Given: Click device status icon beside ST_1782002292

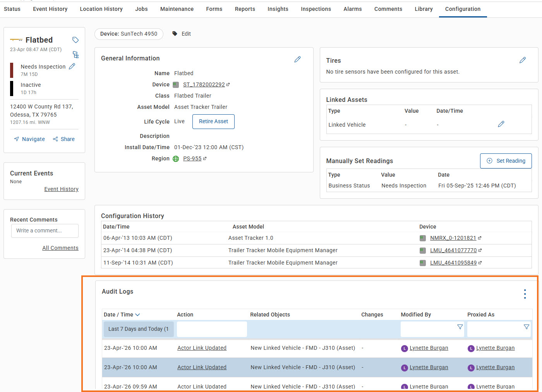Looking at the screenshot, I should 176,85.
